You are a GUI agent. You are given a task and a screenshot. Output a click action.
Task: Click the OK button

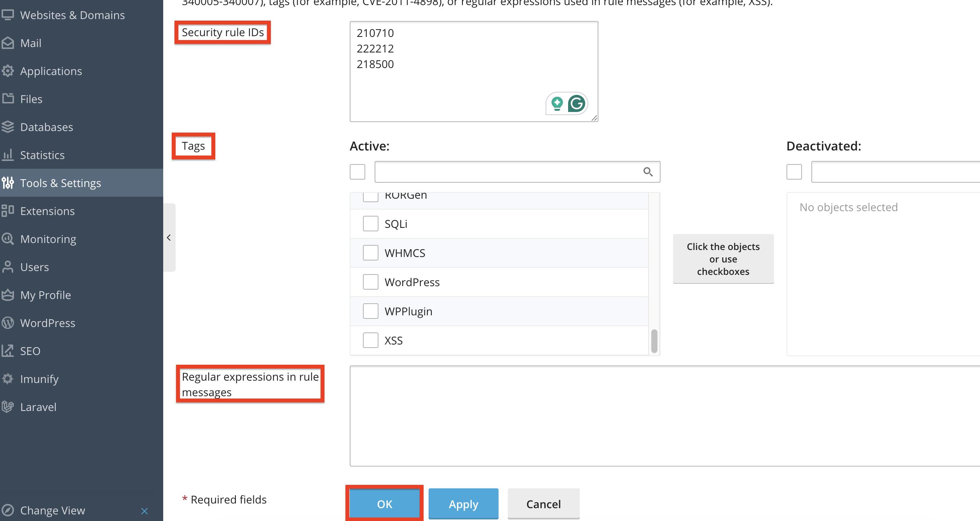pyautogui.click(x=384, y=504)
